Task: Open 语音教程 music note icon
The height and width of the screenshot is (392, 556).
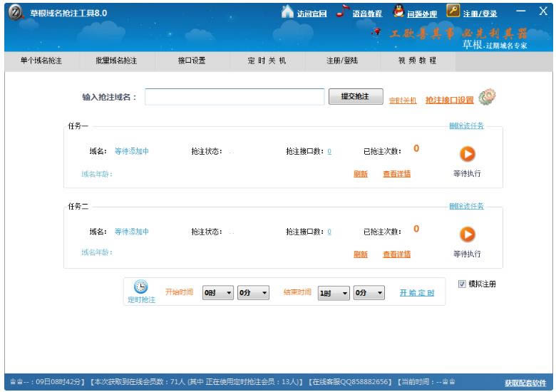Action: (343, 11)
